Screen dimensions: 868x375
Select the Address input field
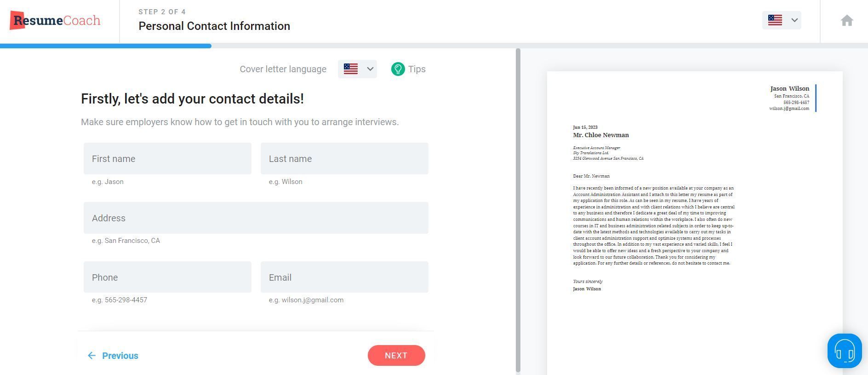tap(256, 218)
